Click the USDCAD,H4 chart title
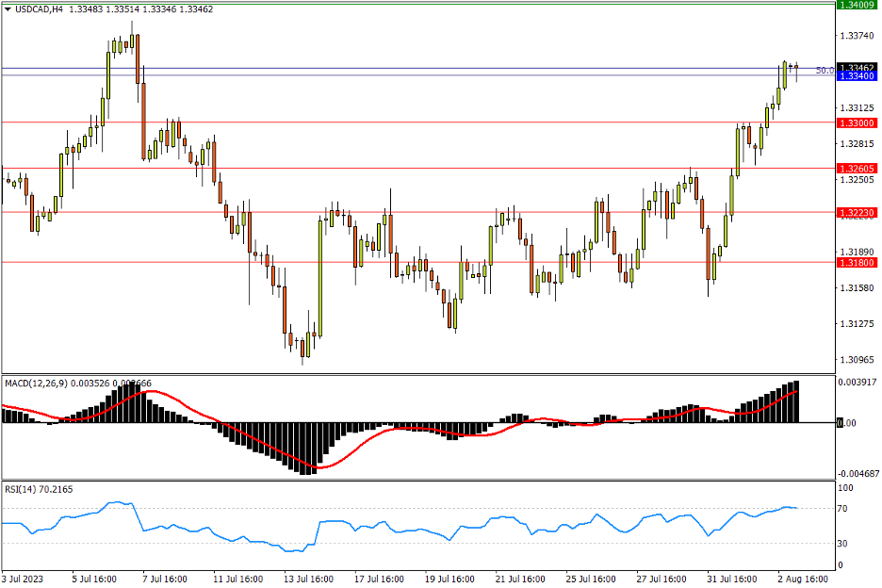 (x=39, y=9)
